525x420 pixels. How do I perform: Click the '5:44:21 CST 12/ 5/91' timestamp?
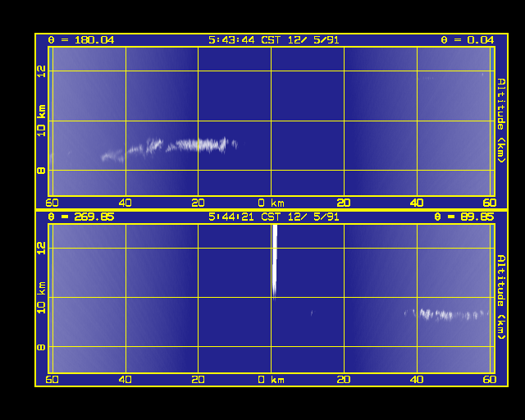pyautogui.click(x=273, y=217)
